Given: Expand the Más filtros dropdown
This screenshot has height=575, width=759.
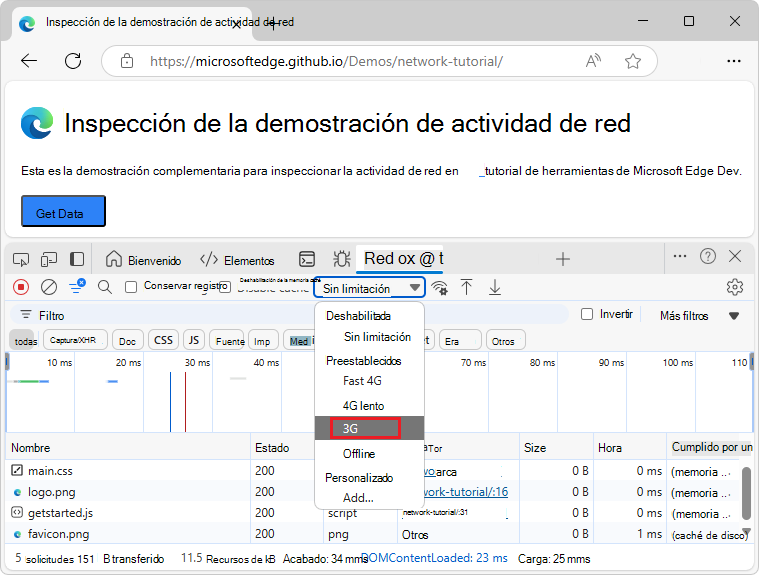Looking at the screenshot, I should [699, 316].
